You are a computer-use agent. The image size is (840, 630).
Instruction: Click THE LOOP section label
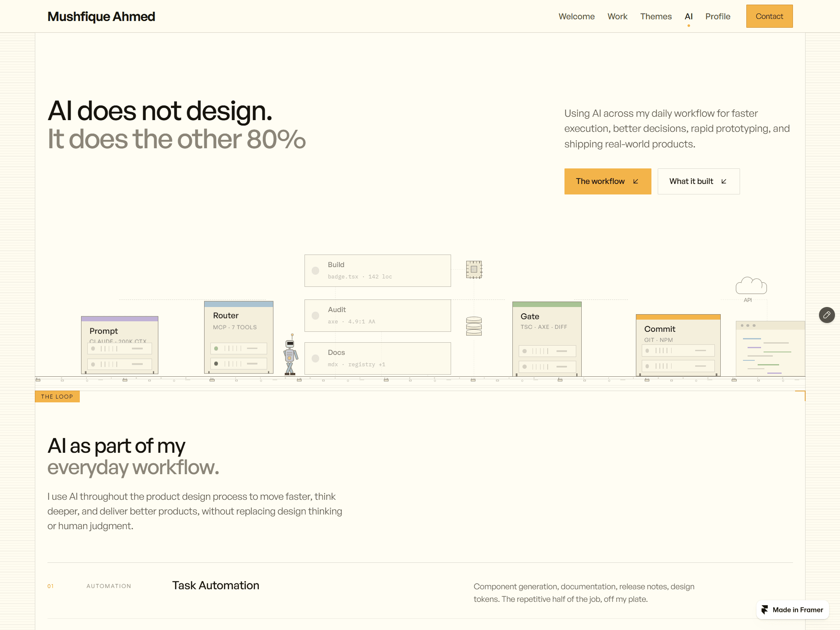[57, 396]
